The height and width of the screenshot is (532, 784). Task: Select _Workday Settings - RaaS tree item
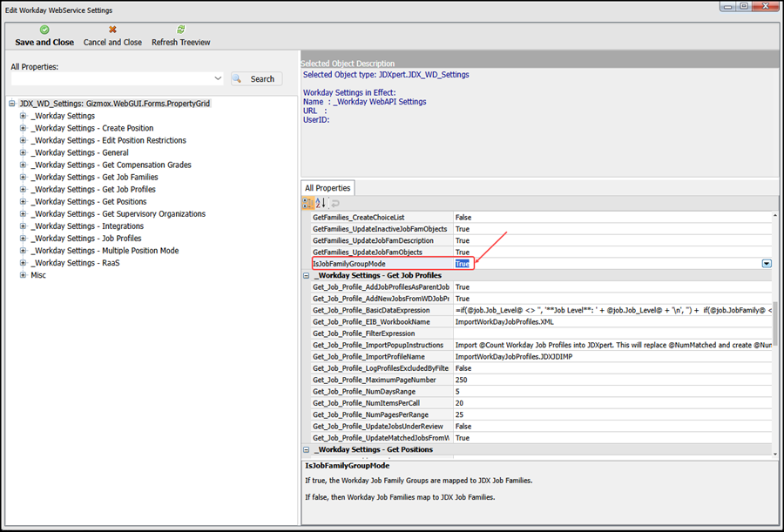click(x=76, y=263)
